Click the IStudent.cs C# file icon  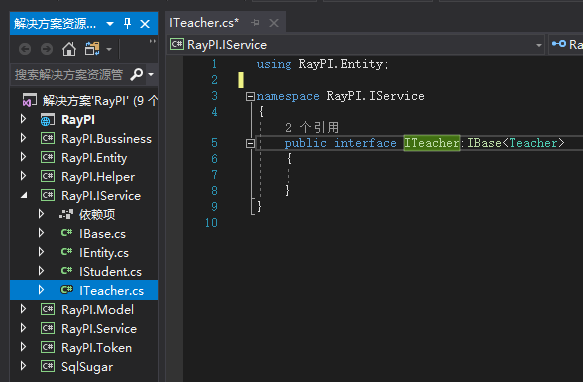pyautogui.click(x=66, y=271)
